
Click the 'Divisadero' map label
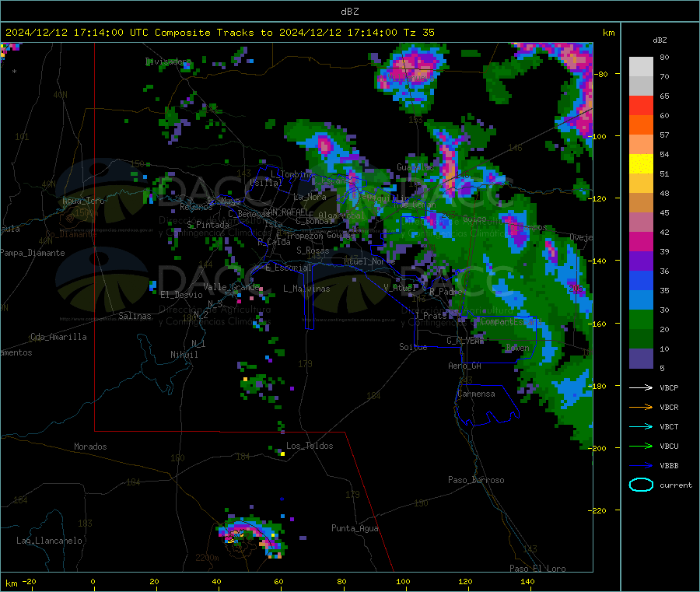pyautogui.click(x=168, y=61)
